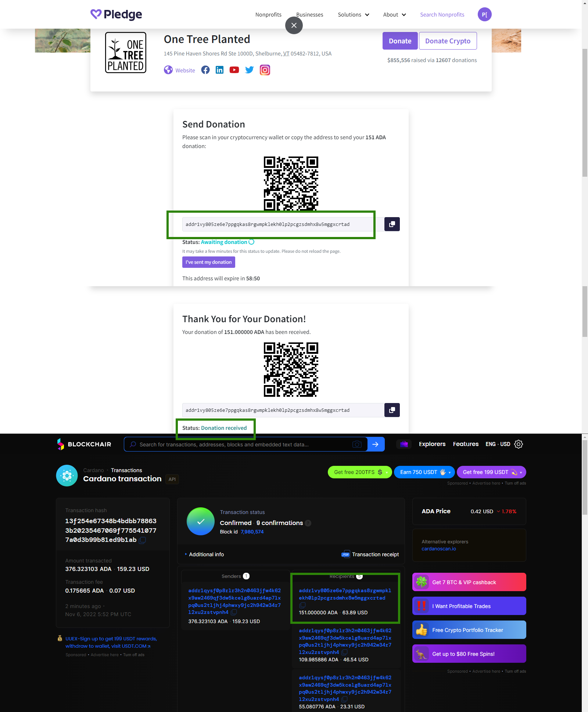This screenshot has height=712, width=588.
Task: Click the Transactions breadcrumb
Action: tap(126, 470)
